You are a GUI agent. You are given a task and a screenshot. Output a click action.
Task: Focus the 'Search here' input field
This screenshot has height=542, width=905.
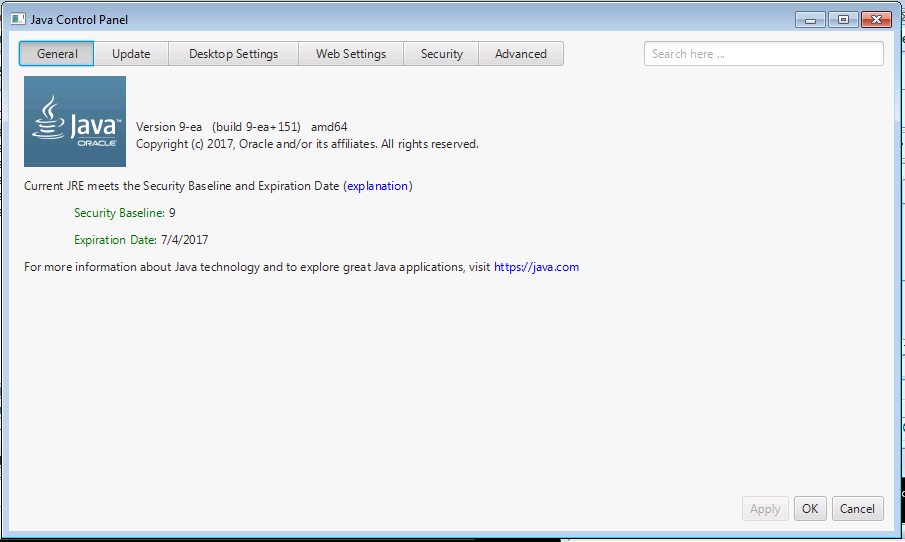point(763,54)
